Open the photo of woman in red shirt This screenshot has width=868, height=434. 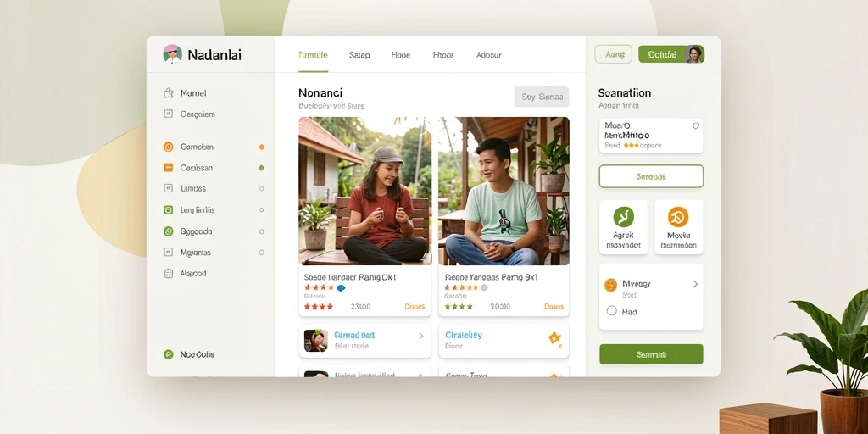point(364,191)
